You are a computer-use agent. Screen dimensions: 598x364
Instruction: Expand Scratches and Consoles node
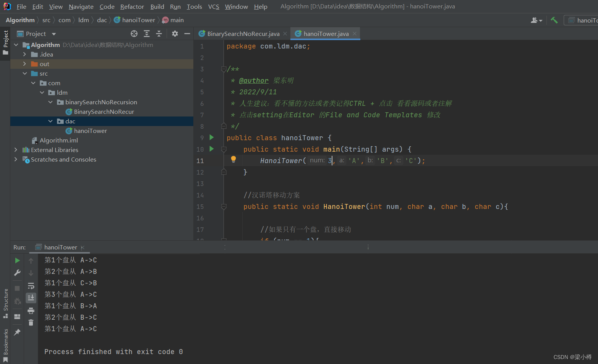click(x=16, y=159)
